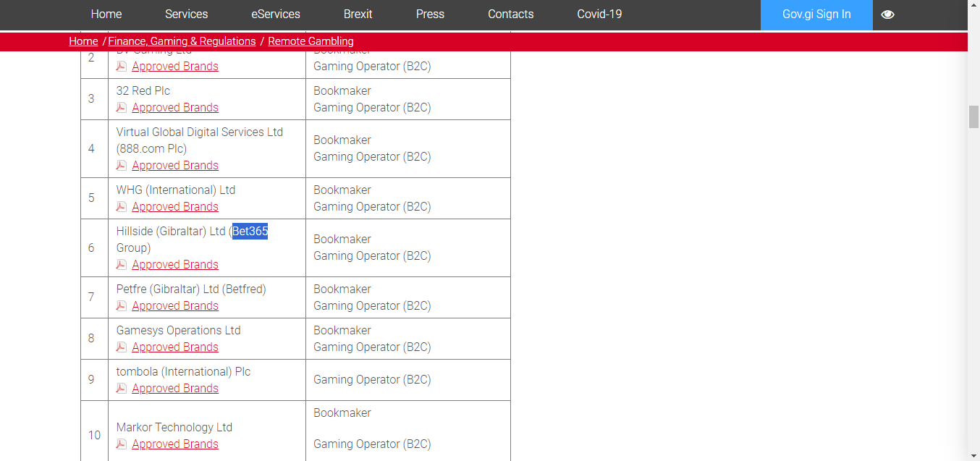The image size is (980, 461).
Task: Click the Gamesys Operations Ltd name
Action: (178, 330)
